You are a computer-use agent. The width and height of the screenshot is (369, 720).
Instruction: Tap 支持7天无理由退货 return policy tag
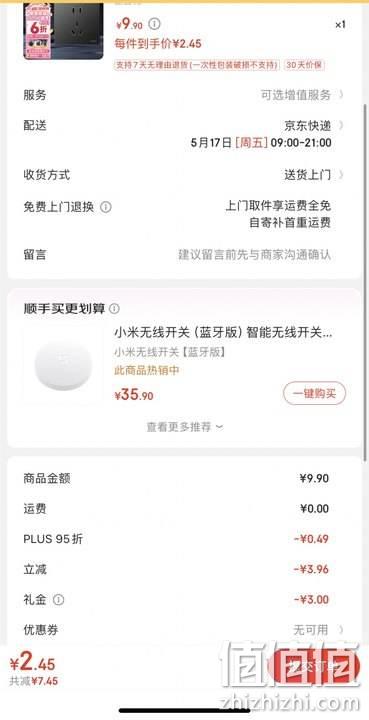(197, 65)
